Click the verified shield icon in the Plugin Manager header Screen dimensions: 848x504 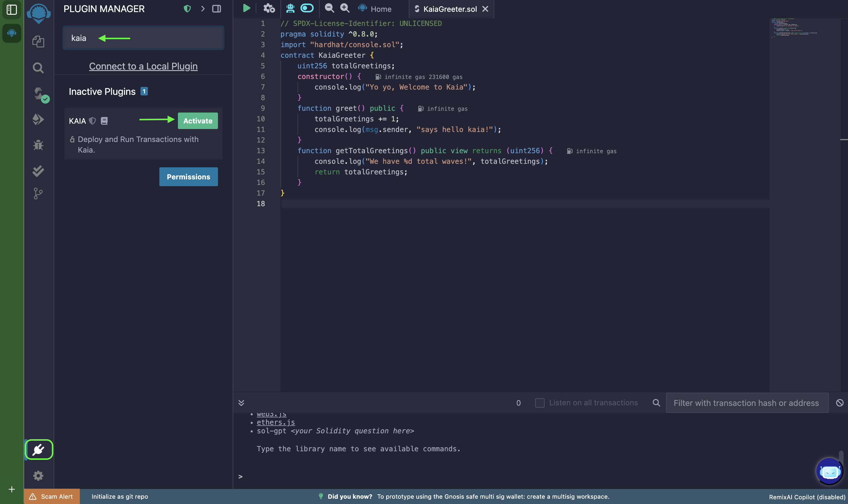187,9
